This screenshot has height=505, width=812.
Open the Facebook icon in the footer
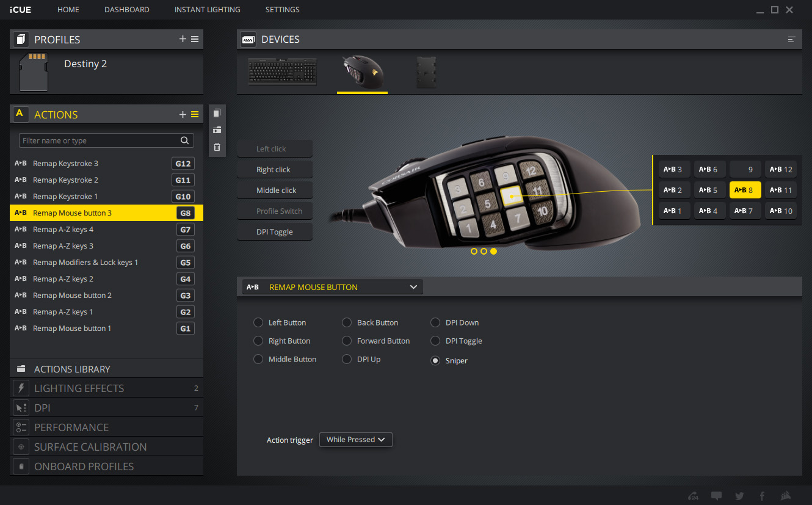[762, 496]
